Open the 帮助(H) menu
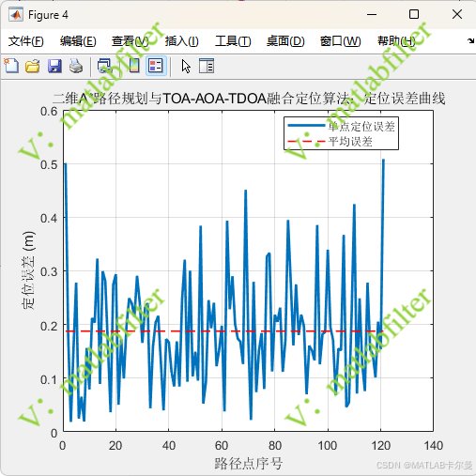Image resolution: width=476 pixels, height=476 pixels. (396, 41)
